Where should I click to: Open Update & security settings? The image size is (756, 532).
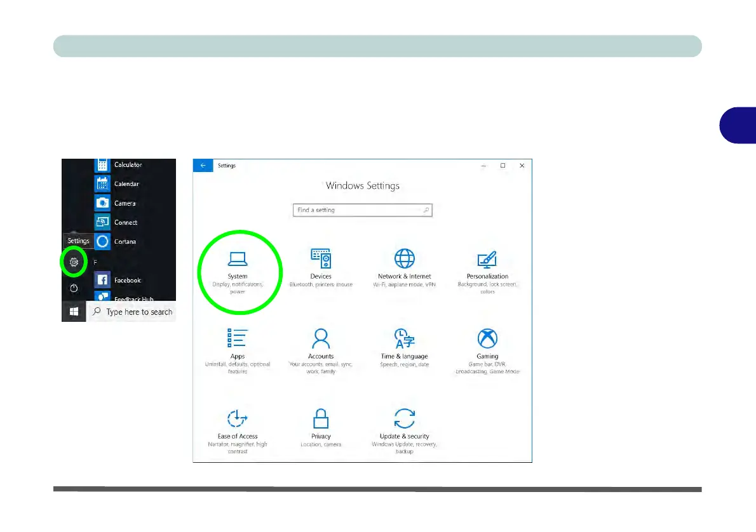[404, 431]
